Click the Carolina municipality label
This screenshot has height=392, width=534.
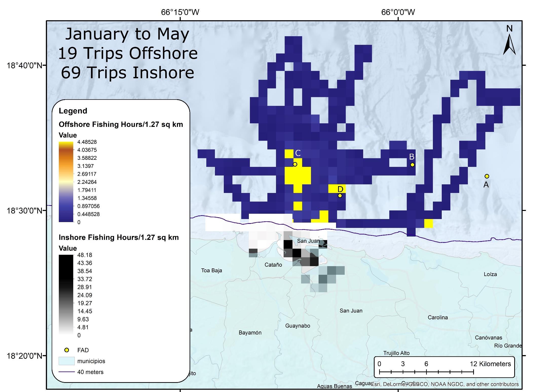(x=437, y=318)
